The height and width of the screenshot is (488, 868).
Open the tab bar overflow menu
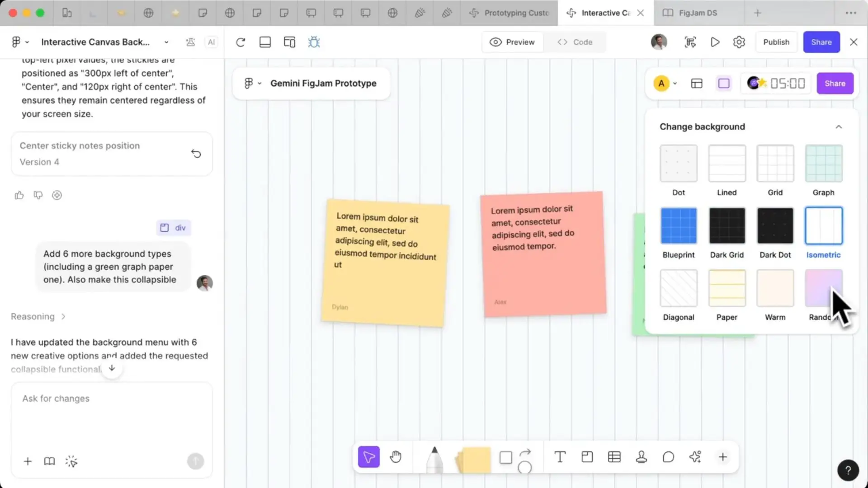[851, 13]
